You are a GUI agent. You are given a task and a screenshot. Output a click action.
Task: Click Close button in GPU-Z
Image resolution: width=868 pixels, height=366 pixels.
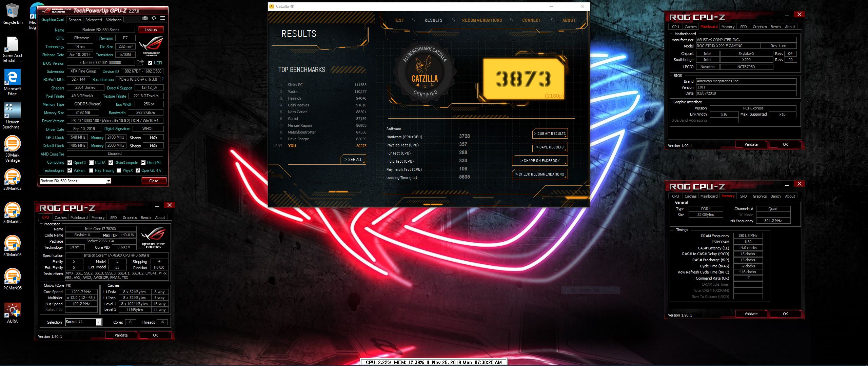(154, 181)
